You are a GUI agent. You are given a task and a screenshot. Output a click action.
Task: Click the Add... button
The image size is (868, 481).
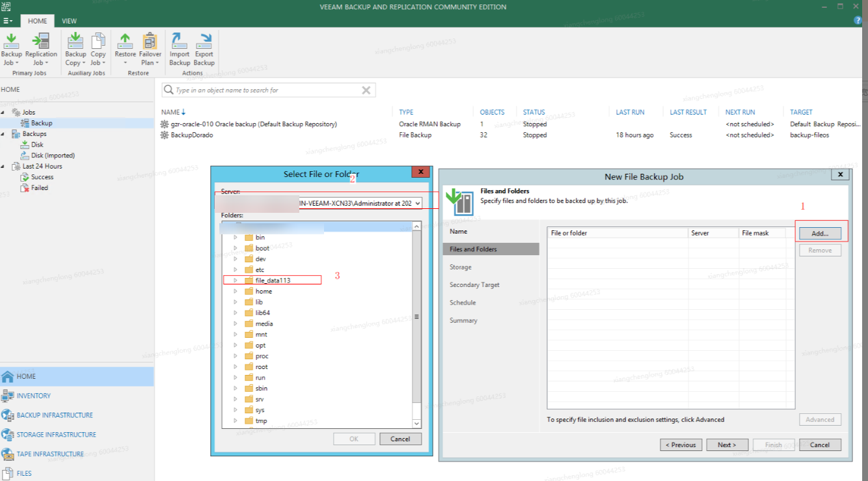[820, 233]
